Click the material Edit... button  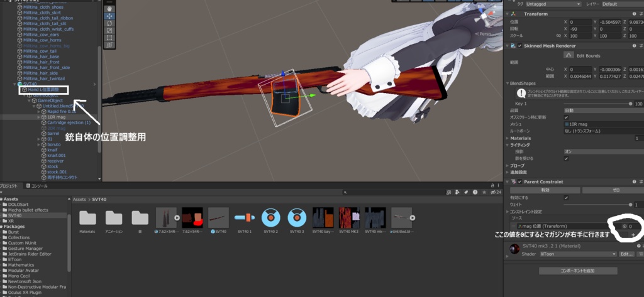pos(626,254)
